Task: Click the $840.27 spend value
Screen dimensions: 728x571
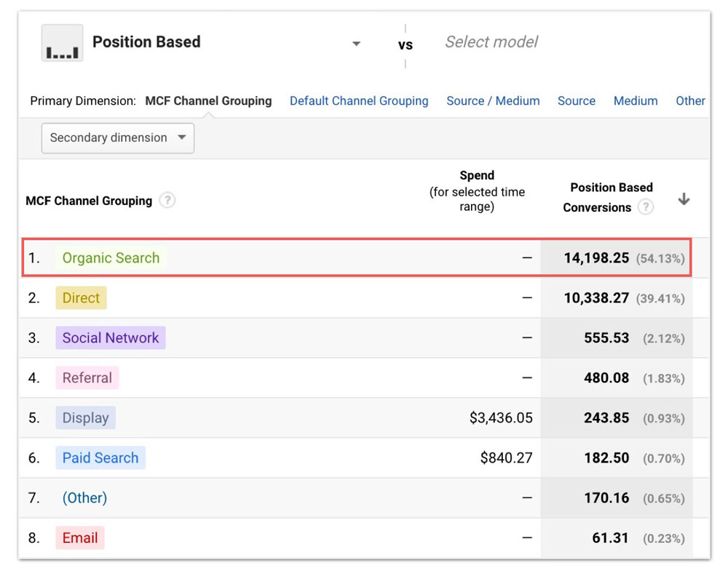Action: 506,458
